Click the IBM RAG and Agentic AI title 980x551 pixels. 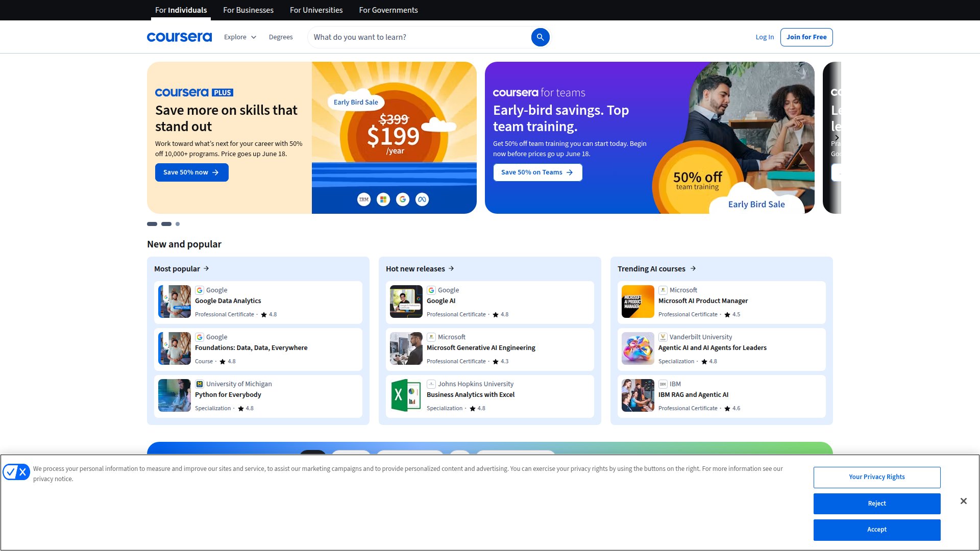693,395
